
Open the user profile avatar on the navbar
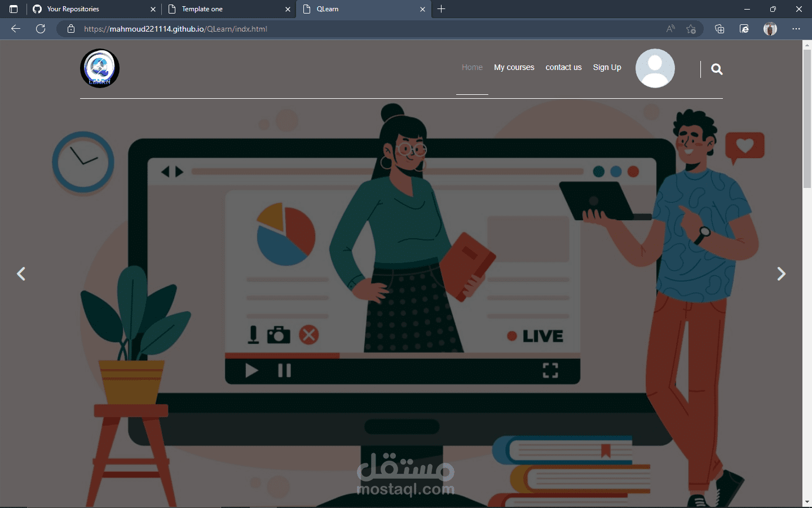655,68
